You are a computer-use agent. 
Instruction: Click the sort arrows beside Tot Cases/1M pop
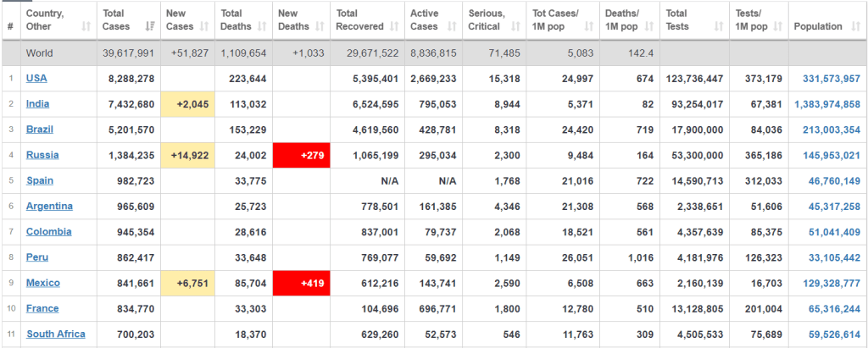pyautogui.click(x=587, y=27)
